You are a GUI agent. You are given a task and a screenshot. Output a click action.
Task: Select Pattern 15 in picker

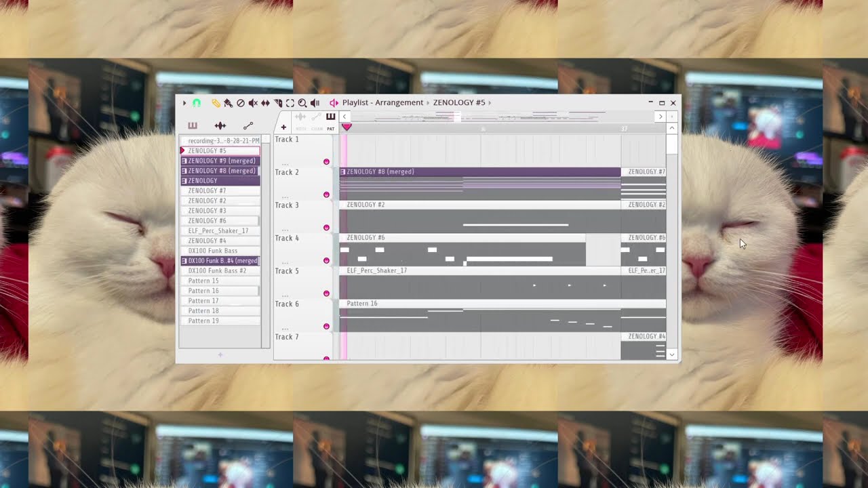220,281
